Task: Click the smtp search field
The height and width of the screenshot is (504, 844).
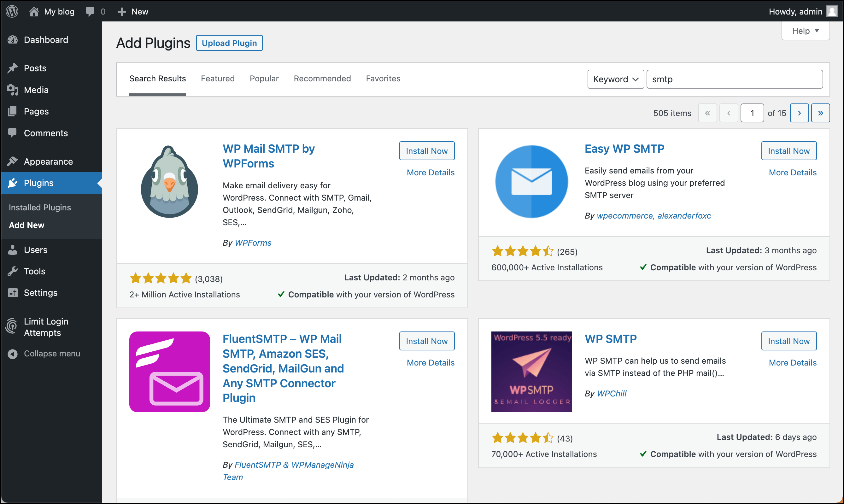Action: click(735, 79)
